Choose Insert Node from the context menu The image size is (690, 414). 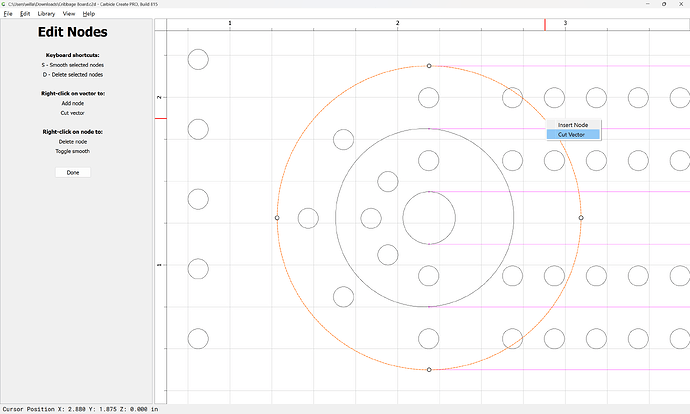coord(573,125)
